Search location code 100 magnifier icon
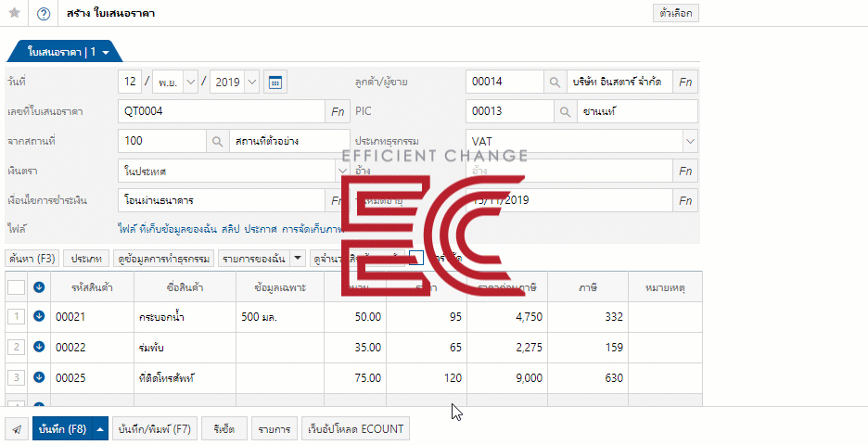868x445 pixels. 218,141
